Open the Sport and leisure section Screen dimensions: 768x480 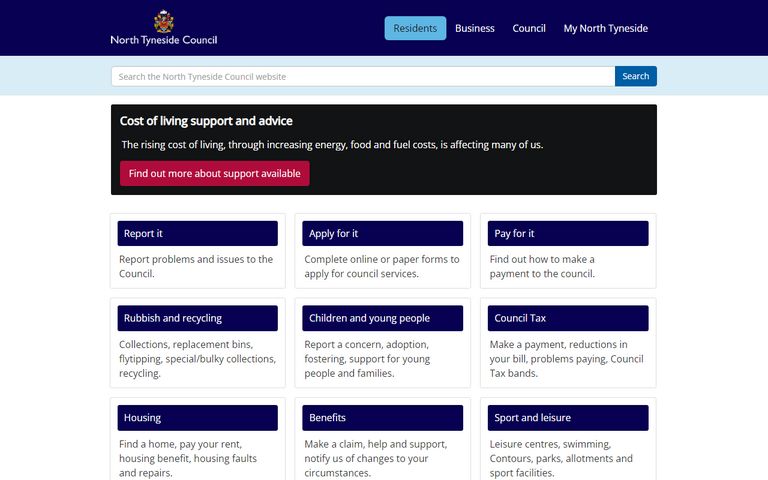click(x=568, y=417)
